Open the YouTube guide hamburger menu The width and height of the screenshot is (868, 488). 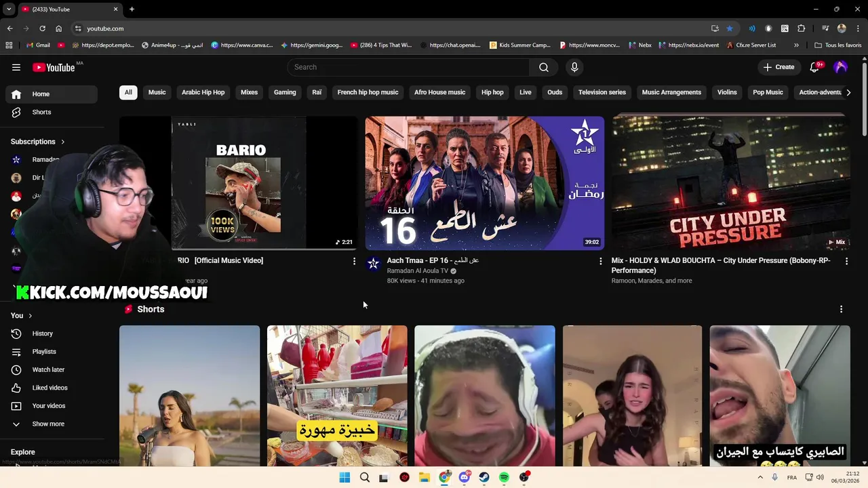point(16,67)
